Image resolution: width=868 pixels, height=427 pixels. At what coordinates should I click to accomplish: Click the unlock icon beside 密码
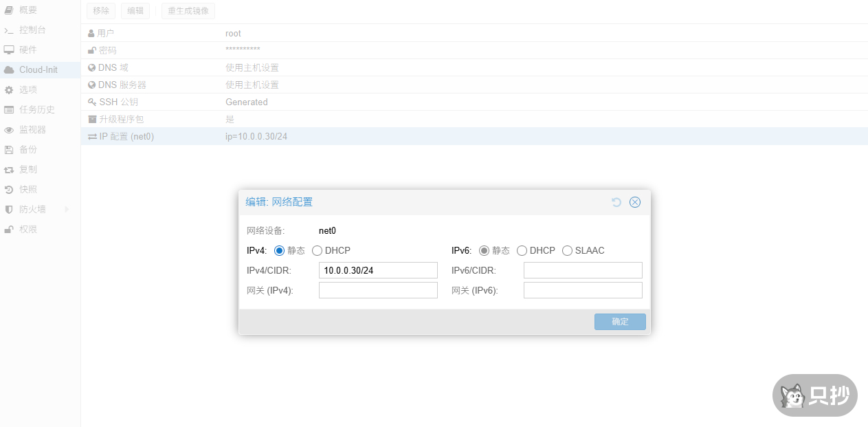92,50
